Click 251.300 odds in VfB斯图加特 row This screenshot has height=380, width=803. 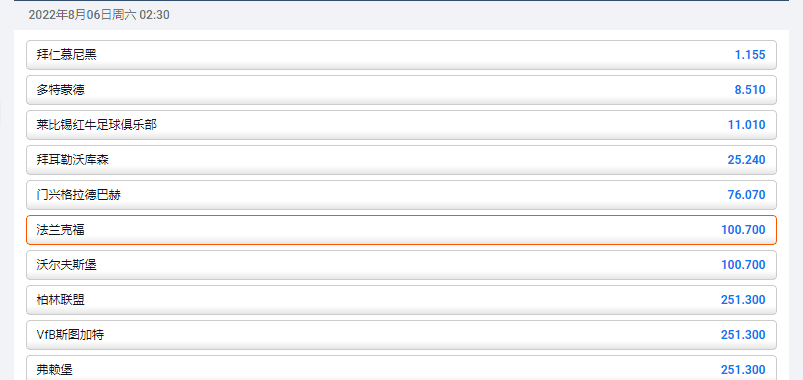(744, 335)
